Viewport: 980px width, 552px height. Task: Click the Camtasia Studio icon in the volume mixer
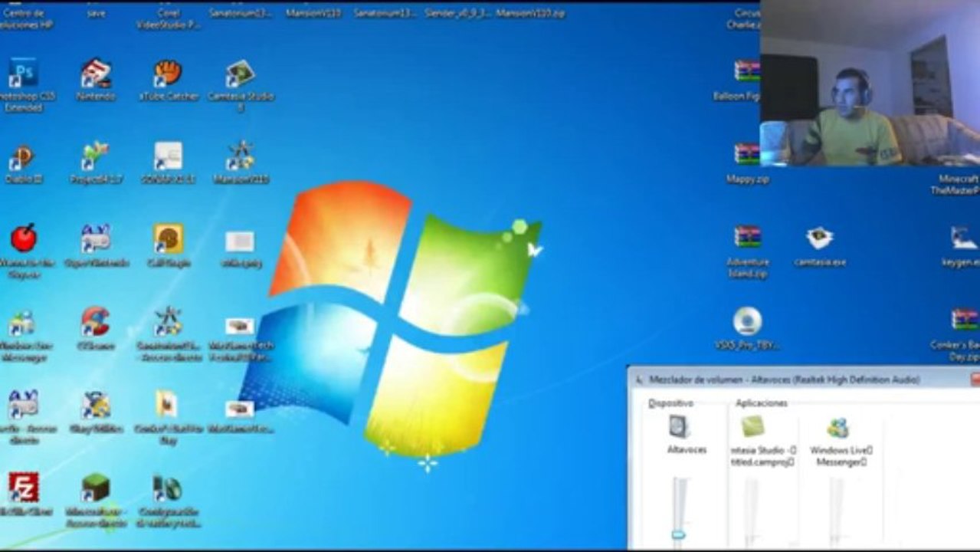pos(752,426)
